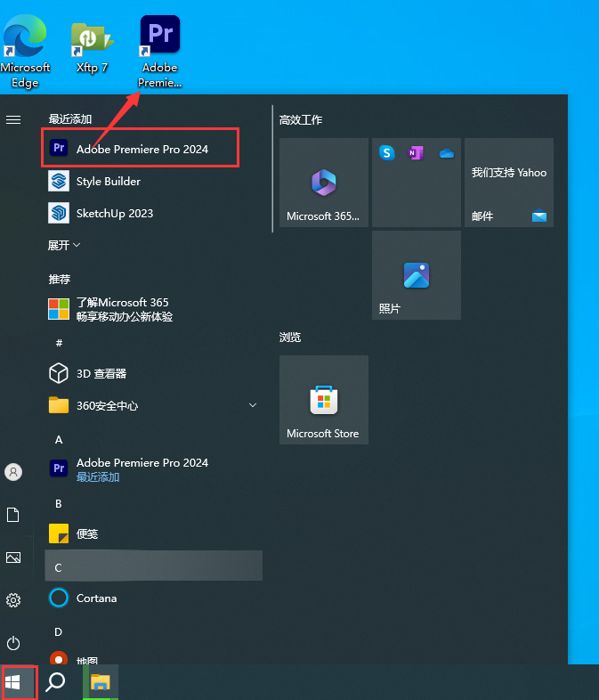
Task: Open Documents icon in Start sidebar
Action: pyautogui.click(x=13, y=515)
